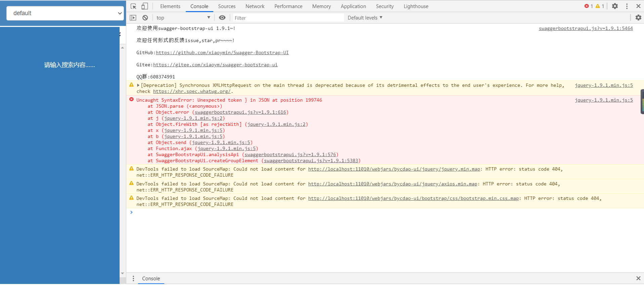
Task: Click warning icon of the axios.min.map SourceMap message
Action: click(131, 183)
